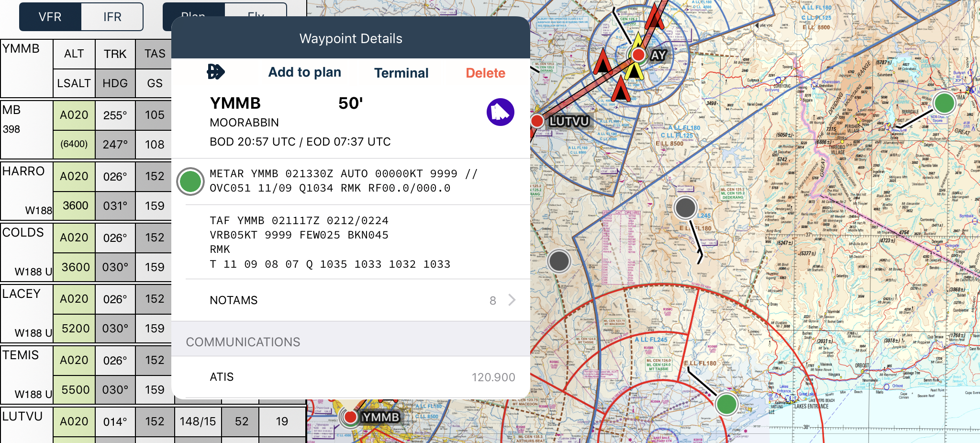
Task: Tap the TAS column header
Action: click(155, 54)
